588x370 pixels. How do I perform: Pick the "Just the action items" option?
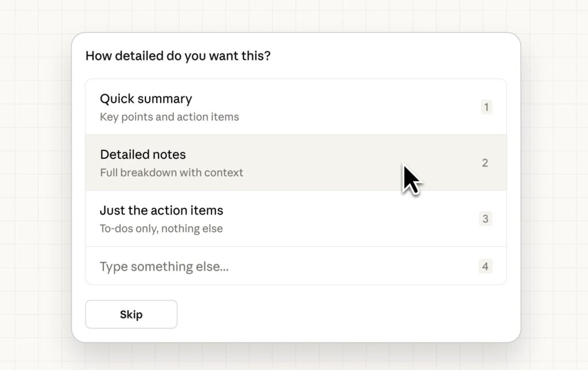pos(161,211)
